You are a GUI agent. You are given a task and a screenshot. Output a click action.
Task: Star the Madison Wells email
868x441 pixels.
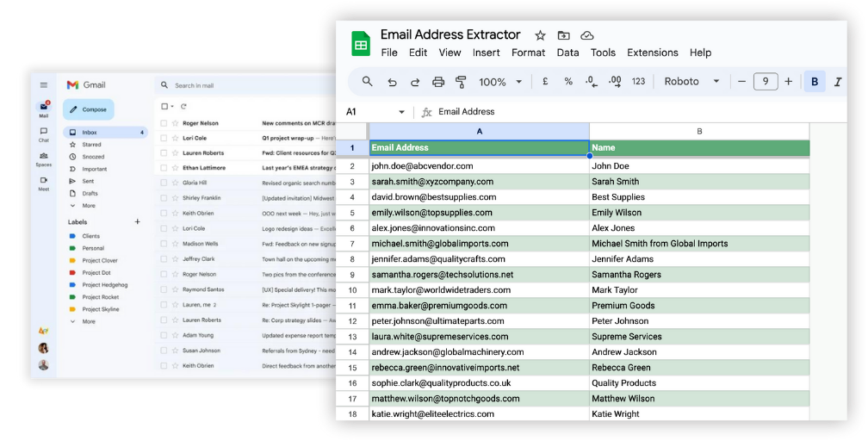tap(175, 244)
